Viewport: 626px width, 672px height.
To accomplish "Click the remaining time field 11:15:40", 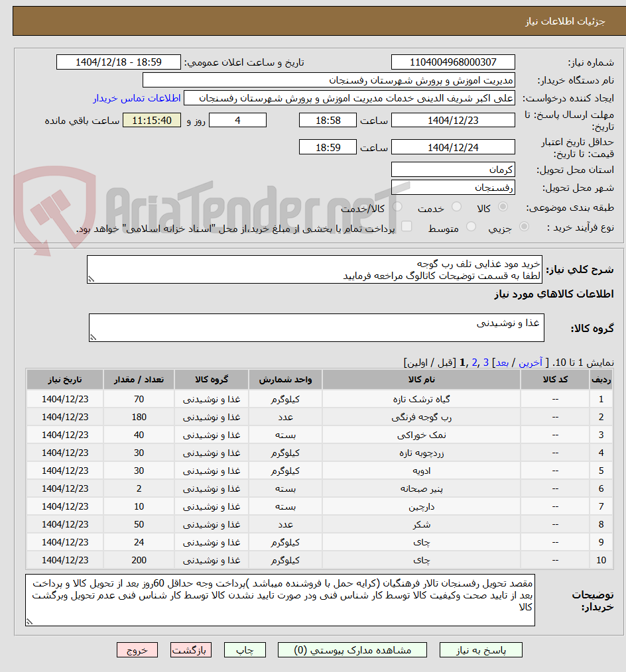I will coord(152,120).
